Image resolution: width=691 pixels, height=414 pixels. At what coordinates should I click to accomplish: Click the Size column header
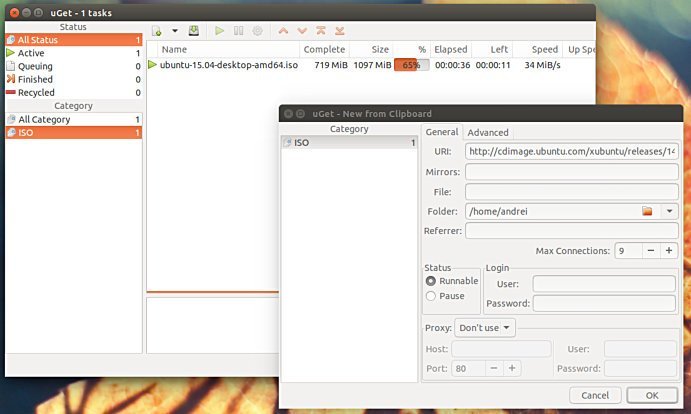pyautogui.click(x=372, y=49)
